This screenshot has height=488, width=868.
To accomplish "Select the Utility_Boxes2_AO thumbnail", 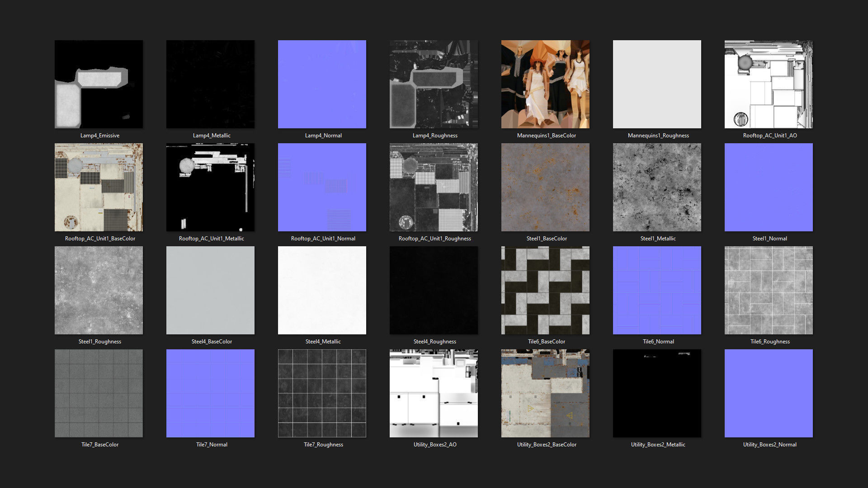I will pos(434,393).
